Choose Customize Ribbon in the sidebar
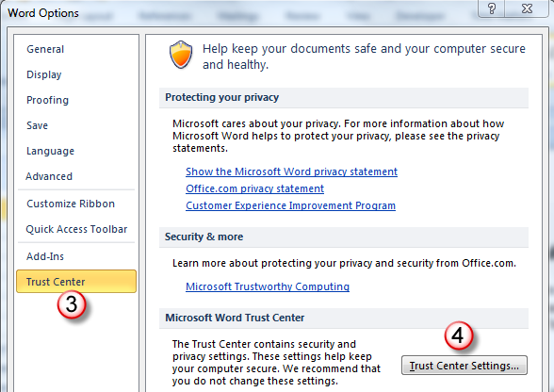 pyautogui.click(x=71, y=204)
